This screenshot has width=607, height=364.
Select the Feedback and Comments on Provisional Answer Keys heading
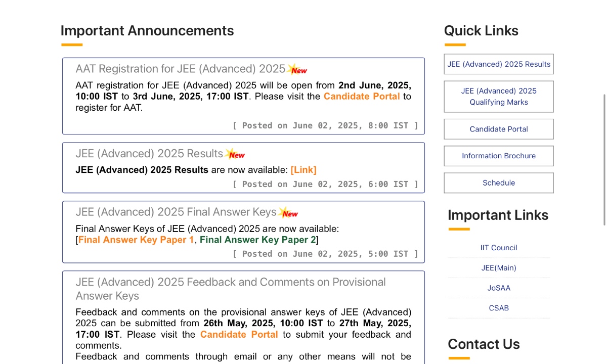231,289
